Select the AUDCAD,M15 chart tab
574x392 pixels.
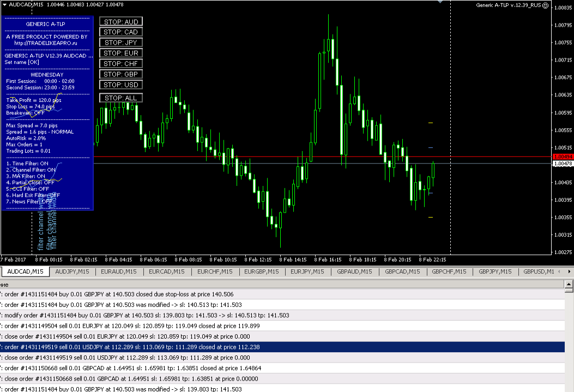pos(25,272)
